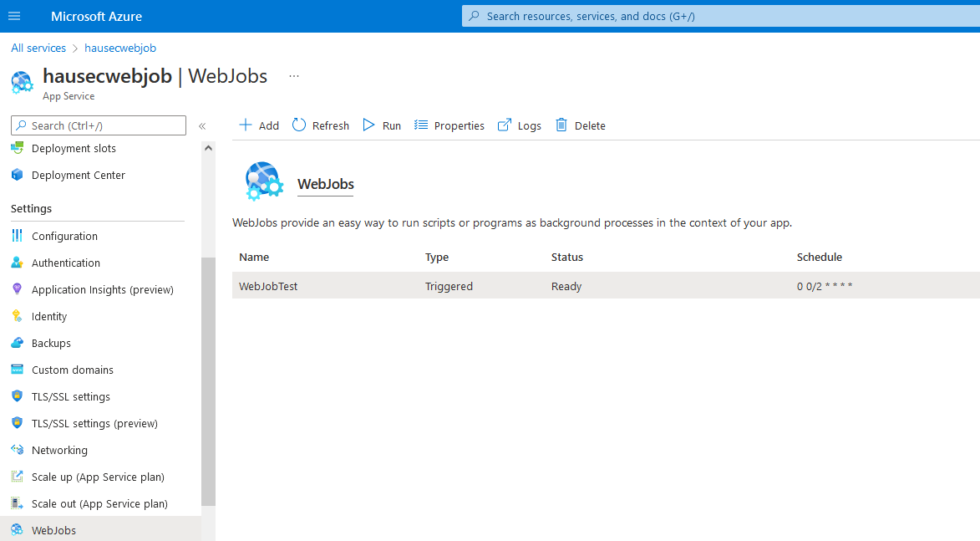Focus the sidebar Search (Ctrl+/) field
The width and height of the screenshot is (980, 541).
click(x=99, y=125)
